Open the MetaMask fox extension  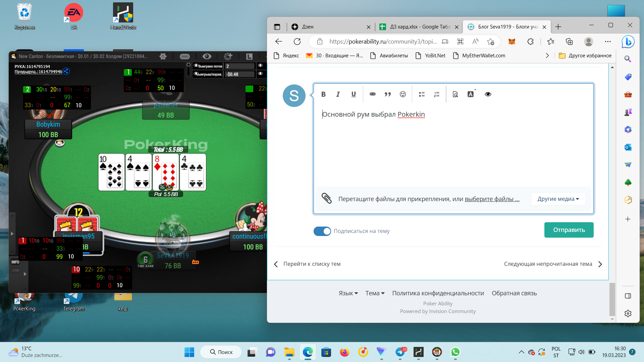(512, 42)
